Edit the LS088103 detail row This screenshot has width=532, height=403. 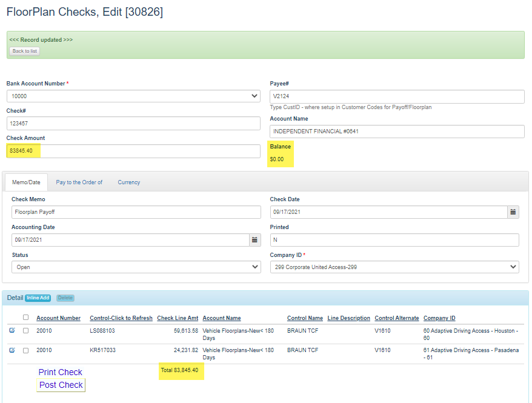click(x=12, y=330)
